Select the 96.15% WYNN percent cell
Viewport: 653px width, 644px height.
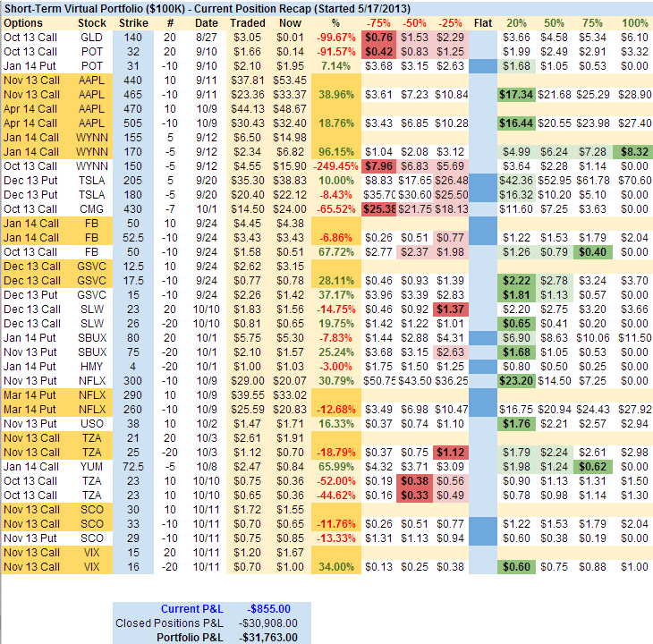(333, 151)
